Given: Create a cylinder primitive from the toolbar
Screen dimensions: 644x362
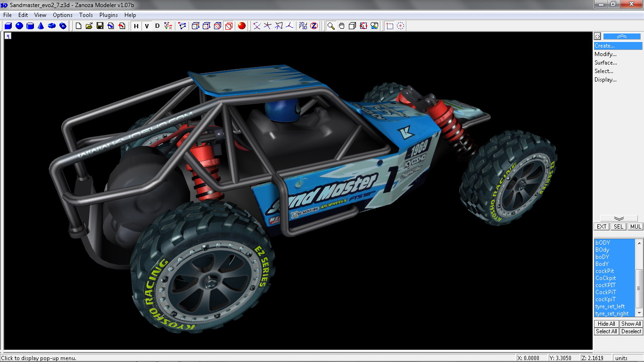Looking at the screenshot, I should pyautogui.click(x=30, y=26).
